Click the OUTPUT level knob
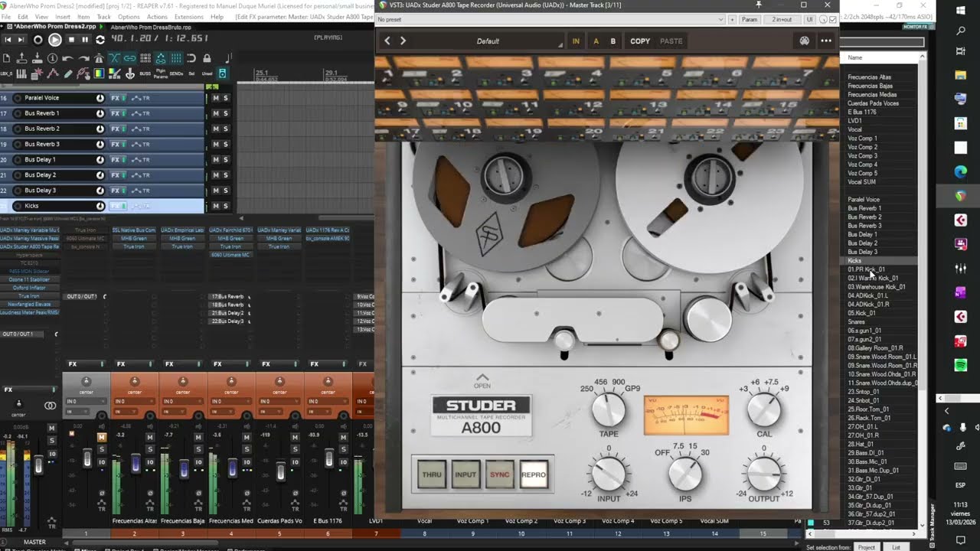Screen dimensions: 980x551 763,474
